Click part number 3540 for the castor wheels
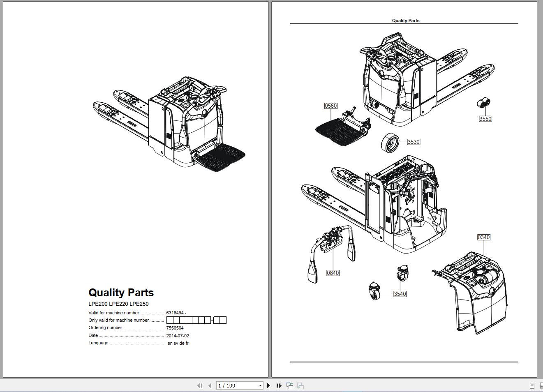Screen dimensions: 543x392 pos(400,294)
